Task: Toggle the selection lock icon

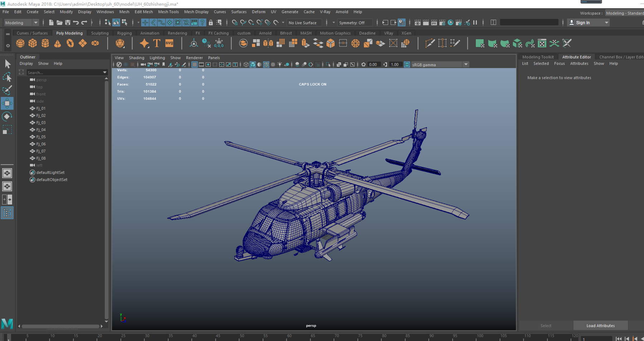Action: click(x=211, y=23)
